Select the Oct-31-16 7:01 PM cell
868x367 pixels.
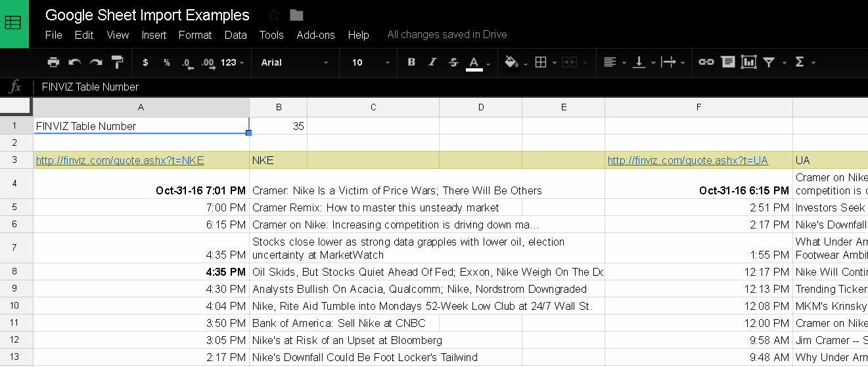click(x=141, y=184)
